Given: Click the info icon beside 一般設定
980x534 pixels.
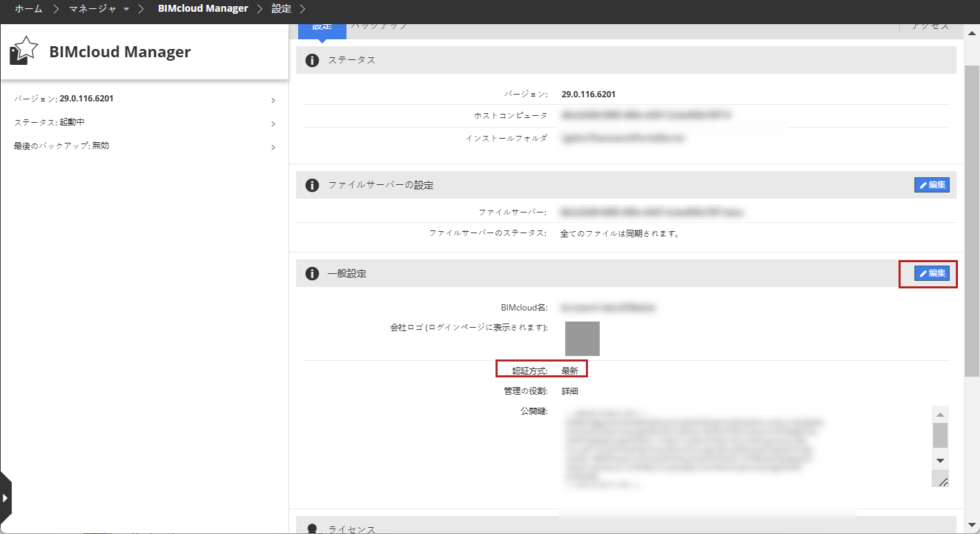Looking at the screenshot, I should tap(312, 273).
